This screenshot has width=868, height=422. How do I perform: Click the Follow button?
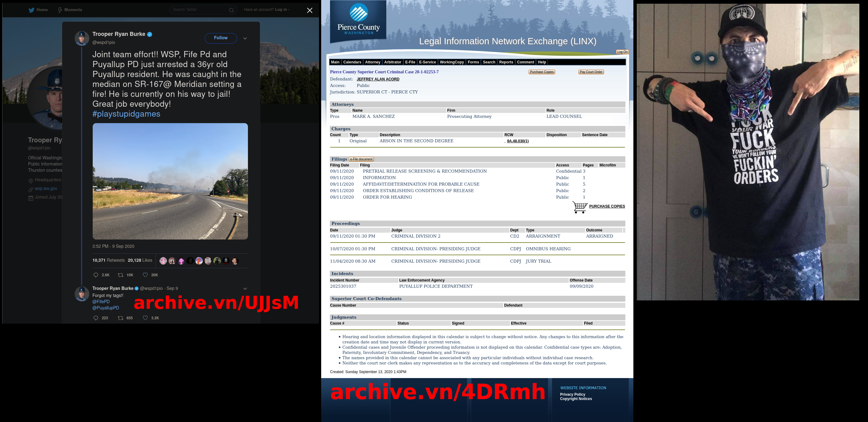coord(220,38)
